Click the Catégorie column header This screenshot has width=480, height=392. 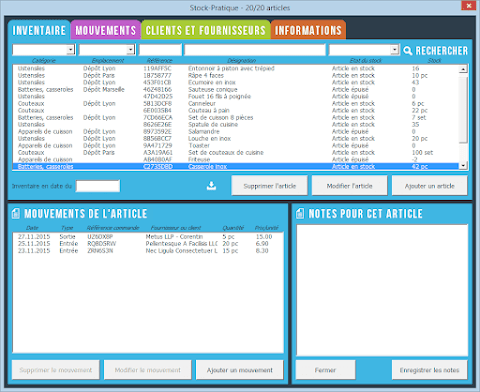44,60
